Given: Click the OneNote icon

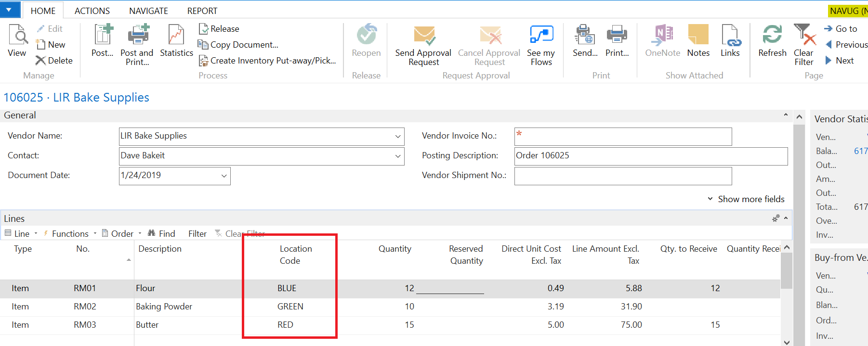Looking at the screenshot, I should [x=663, y=36].
